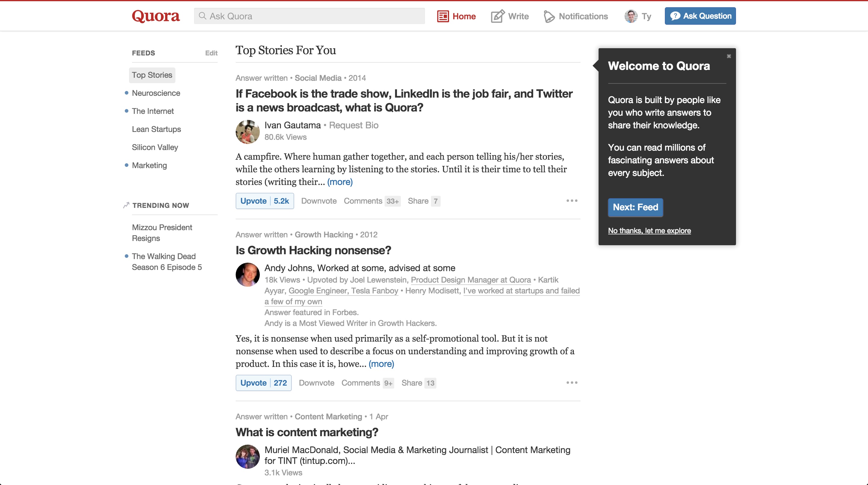Upvote the answer with 5.2k votes

(x=265, y=201)
